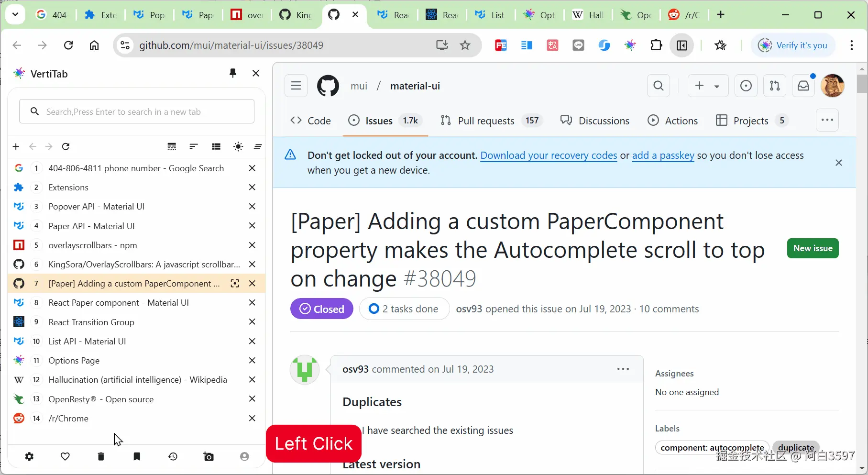Select '/r/Chrome' tab row in VertiTab
The width and height of the screenshot is (868, 475).
(x=137, y=418)
